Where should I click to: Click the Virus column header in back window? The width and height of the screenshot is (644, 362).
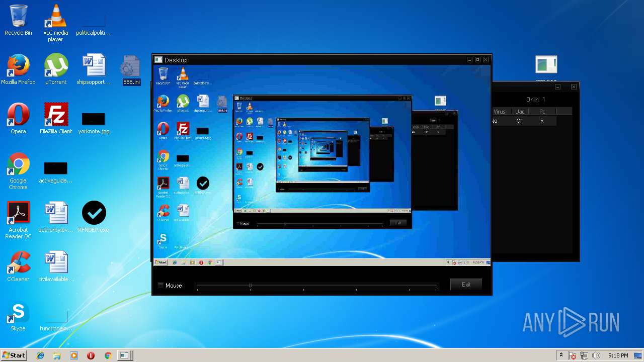[x=500, y=112]
